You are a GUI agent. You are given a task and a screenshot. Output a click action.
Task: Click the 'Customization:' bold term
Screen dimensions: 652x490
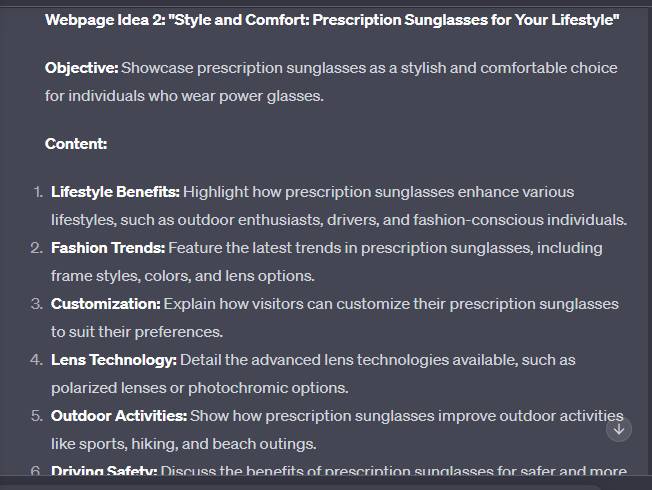point(106,304)
